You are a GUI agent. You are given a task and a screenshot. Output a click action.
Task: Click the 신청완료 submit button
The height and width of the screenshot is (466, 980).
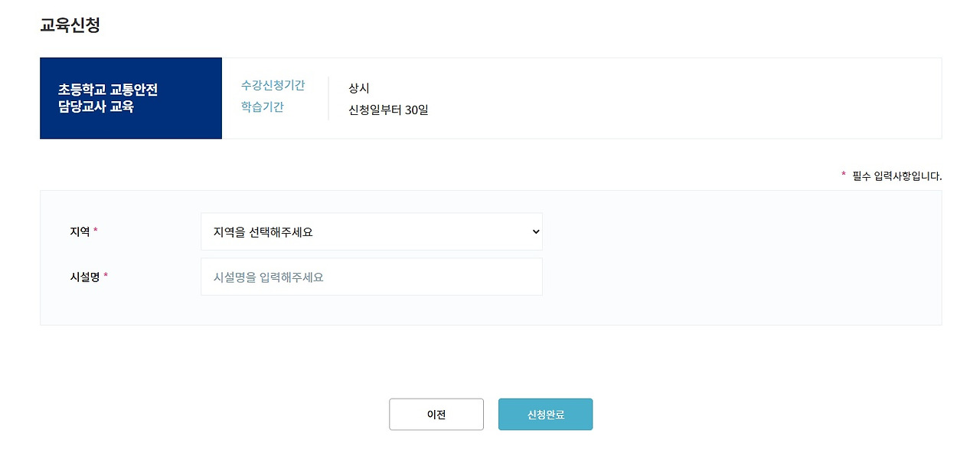pos(545,414)
